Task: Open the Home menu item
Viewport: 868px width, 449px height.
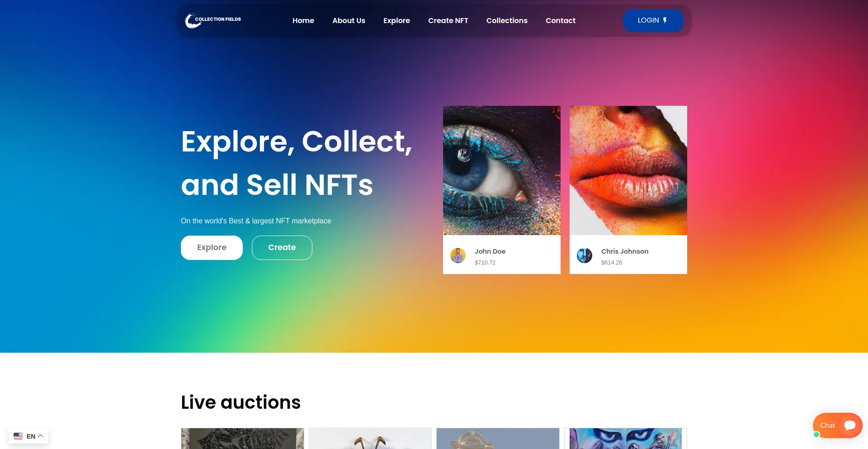Action: coord(303,20)
